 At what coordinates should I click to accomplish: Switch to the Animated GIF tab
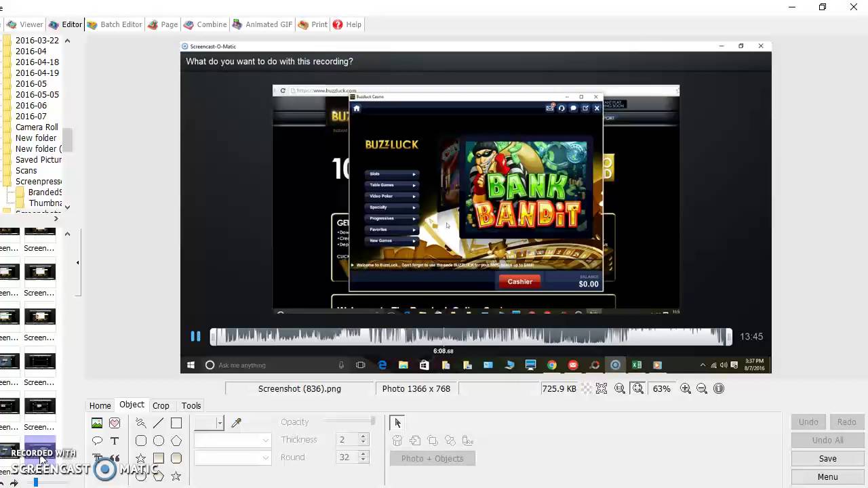click(x=262, y=24)
